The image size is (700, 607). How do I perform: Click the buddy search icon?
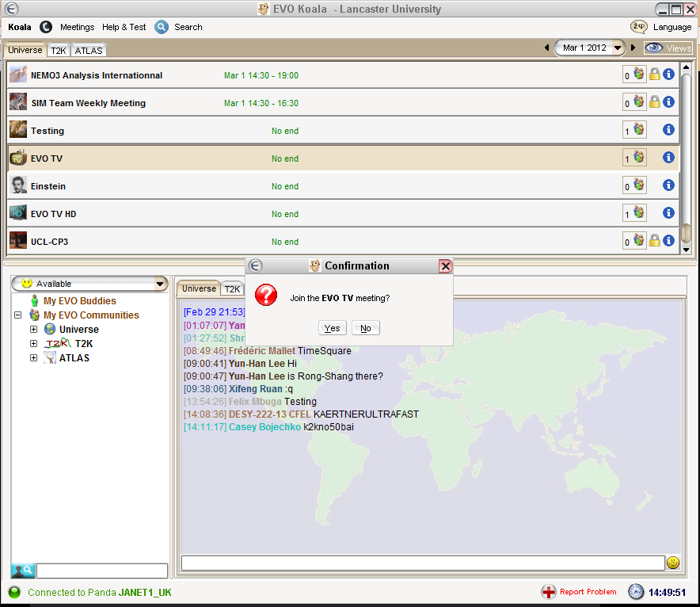(22, 571)
